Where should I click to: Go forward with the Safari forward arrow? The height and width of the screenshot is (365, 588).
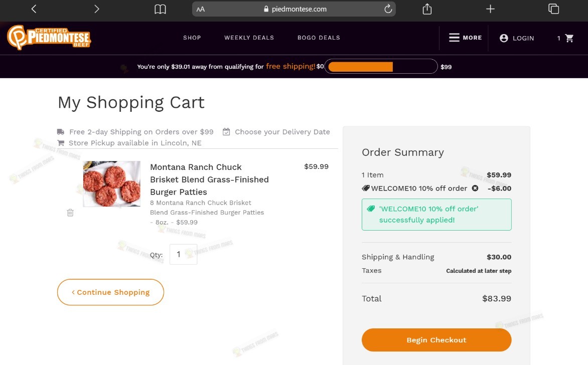[x=97, y=9]
